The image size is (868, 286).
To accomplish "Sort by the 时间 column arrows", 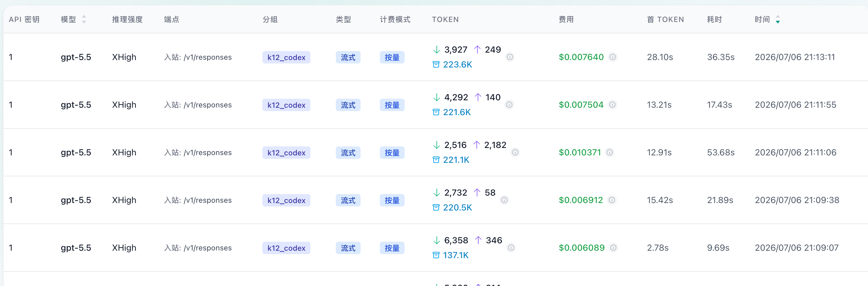I will coord(778,19).
